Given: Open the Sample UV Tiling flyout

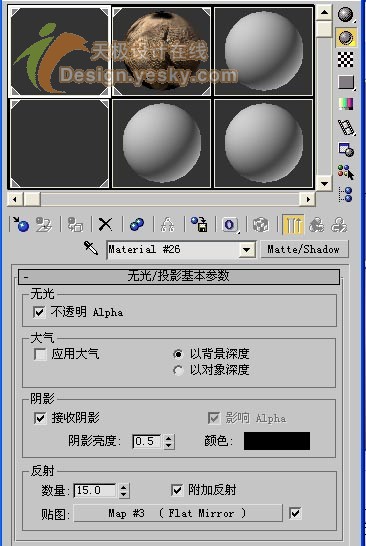Looking at the screenshot, I should [346, 83].
